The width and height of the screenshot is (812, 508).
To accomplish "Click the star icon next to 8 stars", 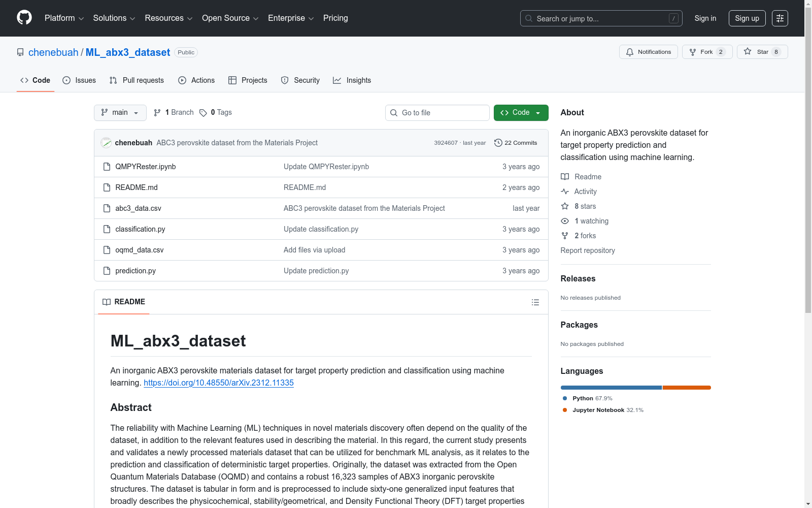I will pos(565,206).
